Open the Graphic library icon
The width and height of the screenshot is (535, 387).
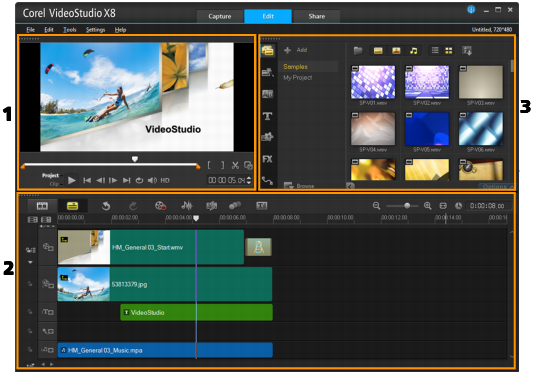click(268, 137)
